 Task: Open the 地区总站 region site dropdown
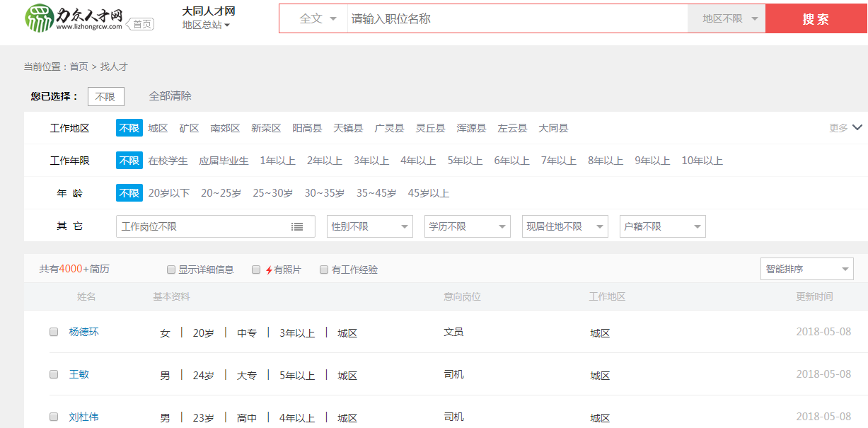[x=206, y=25]
